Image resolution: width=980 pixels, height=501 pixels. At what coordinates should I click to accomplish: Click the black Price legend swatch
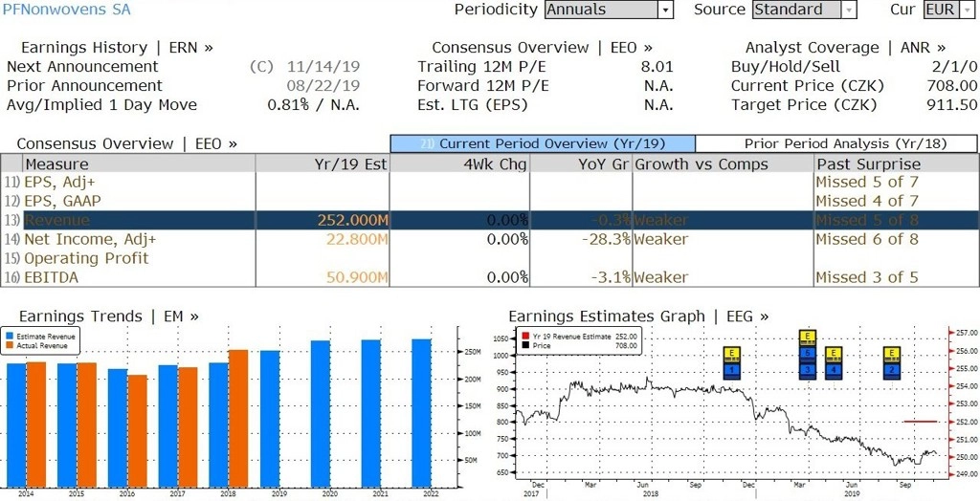[x=524, y=345]
